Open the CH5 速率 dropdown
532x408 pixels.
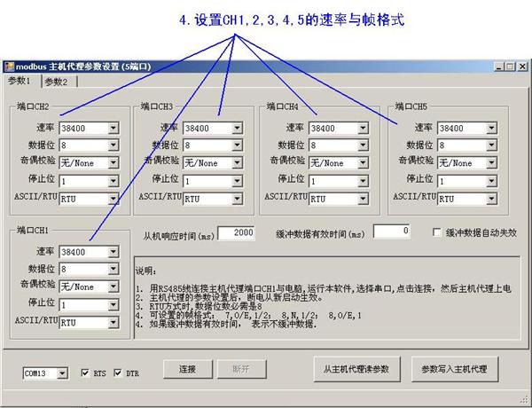[467, 129]
